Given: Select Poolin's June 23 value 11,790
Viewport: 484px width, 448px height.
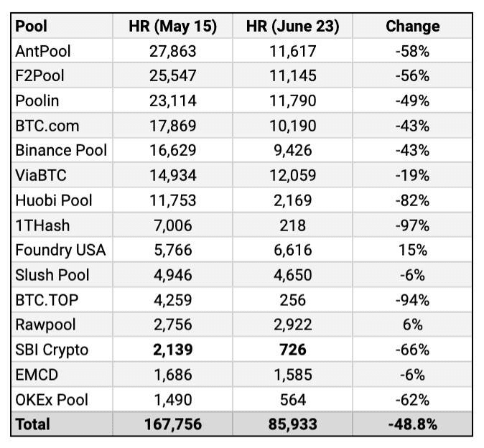Looking at the screenshot, I should pyautogui.click(x=292, y=101).
